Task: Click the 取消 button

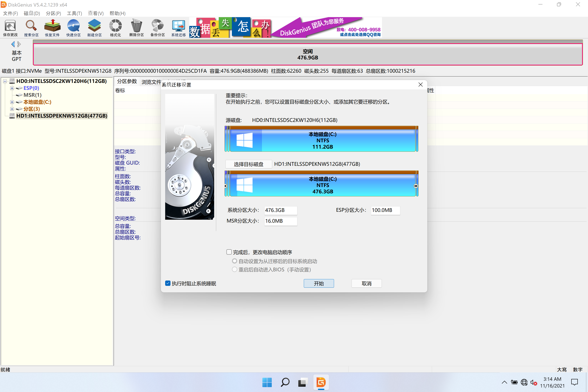Action: pyautogui.click(x=366, y=283)
